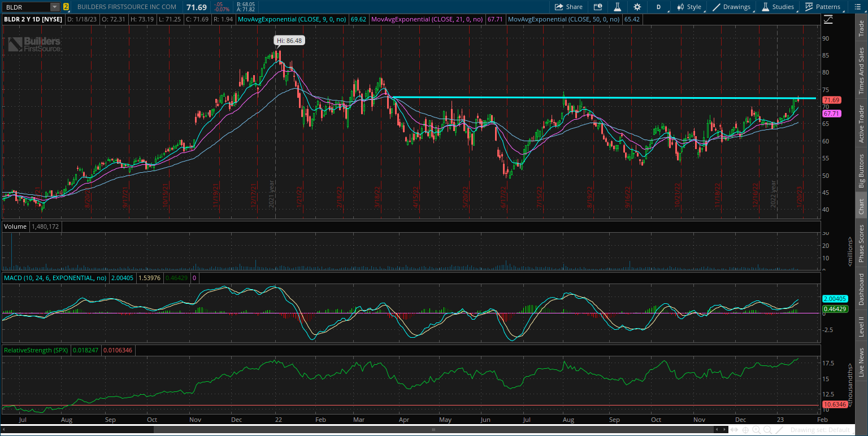
Task: Click the MovAvgExponential 50 study label
Action: [563, 19]
